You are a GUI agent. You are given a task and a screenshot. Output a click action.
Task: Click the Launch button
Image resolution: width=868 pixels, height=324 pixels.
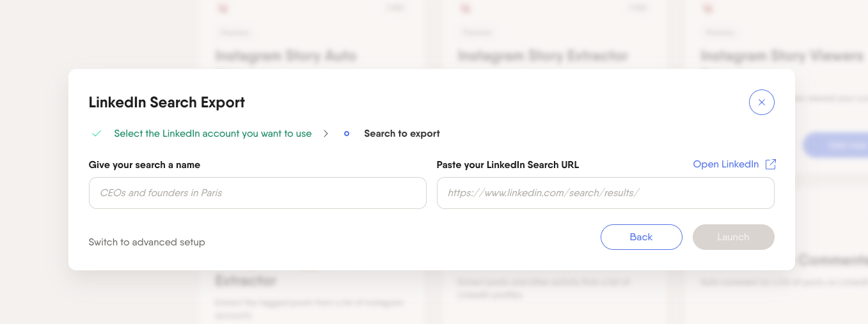[734, 237]
